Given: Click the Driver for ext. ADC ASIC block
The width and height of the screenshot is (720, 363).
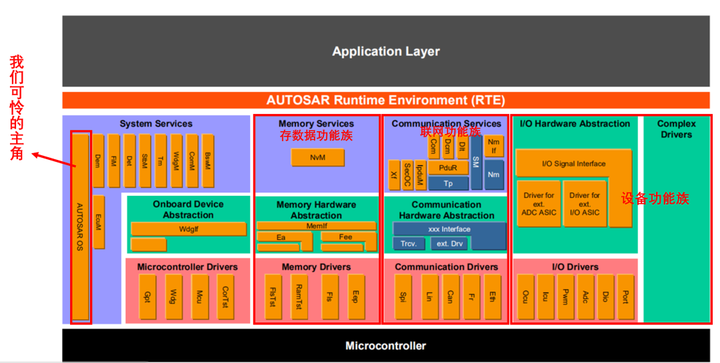Looking at the screenshot, I should click(x=539, y=203).
